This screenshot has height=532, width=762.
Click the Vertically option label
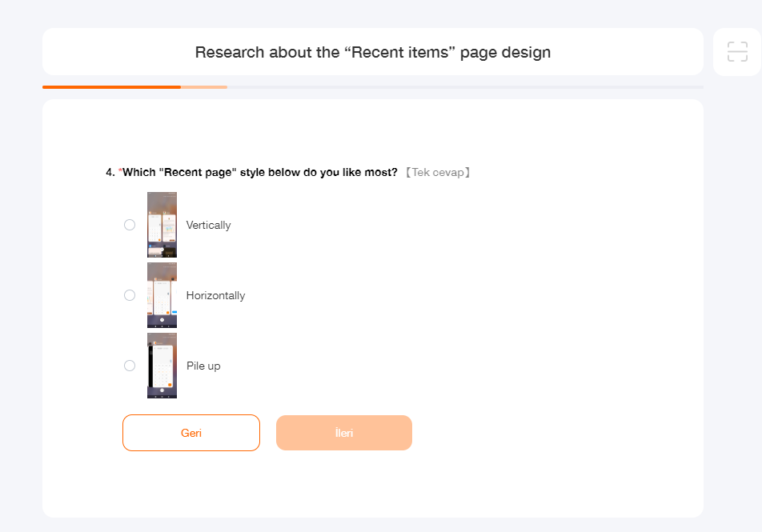coord(208,226)
